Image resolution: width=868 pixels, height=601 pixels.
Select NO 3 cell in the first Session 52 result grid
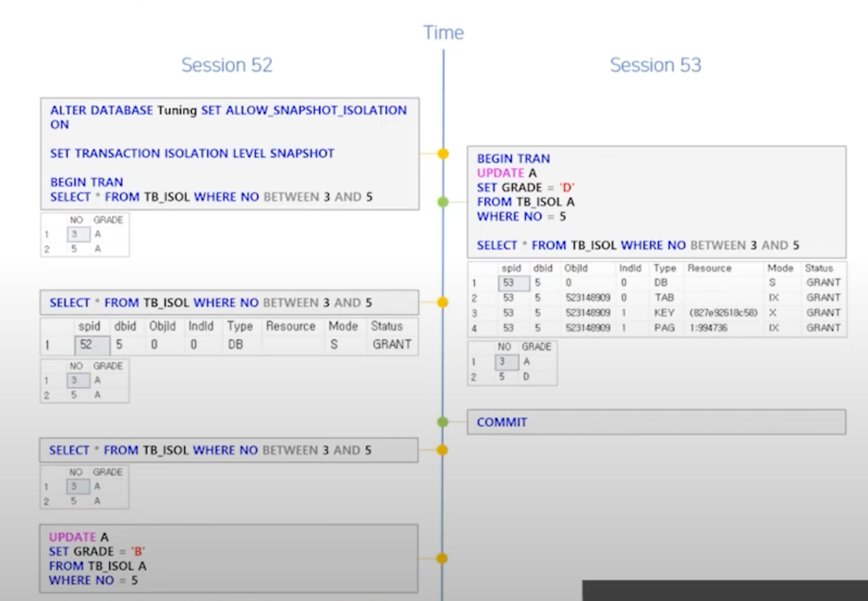point(78,234)
